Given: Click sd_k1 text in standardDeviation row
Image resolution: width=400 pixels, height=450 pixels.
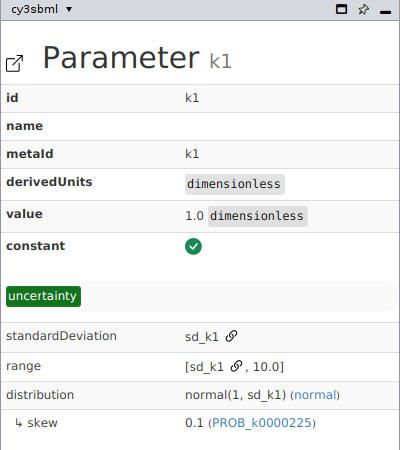Looking at the screenshot, I should (x=202, y=337).
